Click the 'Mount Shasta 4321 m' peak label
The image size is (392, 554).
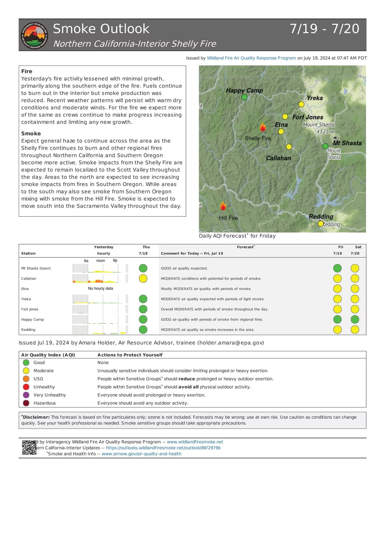319,128
